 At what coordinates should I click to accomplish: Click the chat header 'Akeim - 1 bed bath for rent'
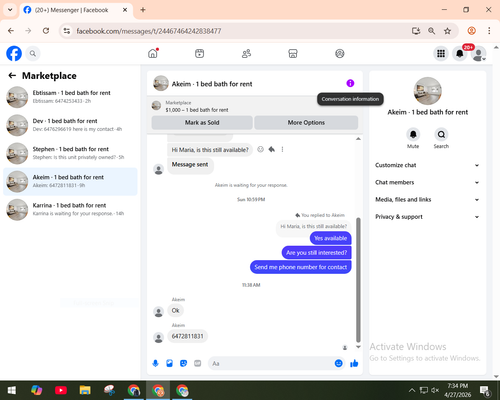[212, 84]
